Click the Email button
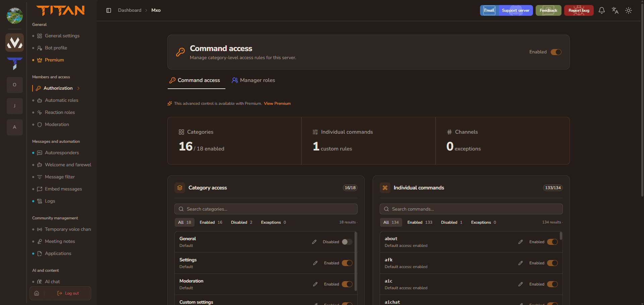The height and width of the screenshot is (305, 644). 489,10
